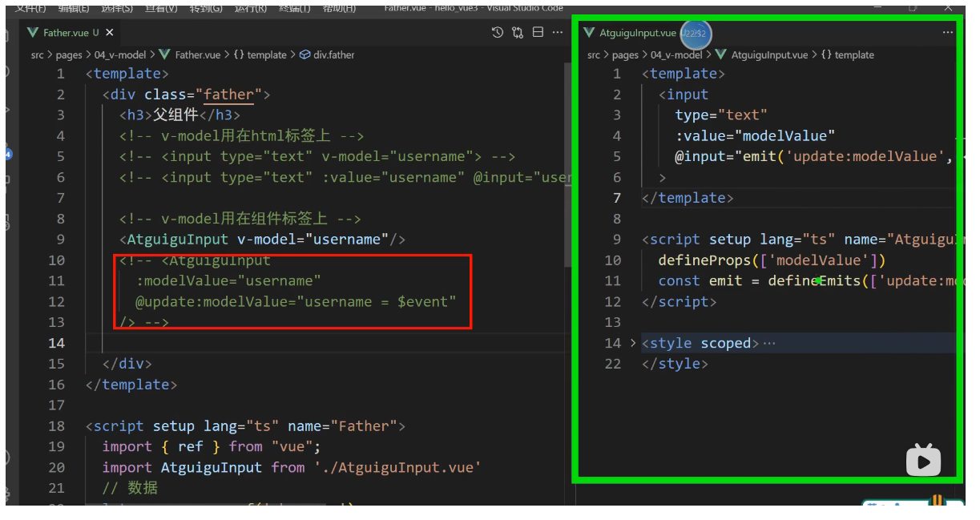Screen dimensions: 980x520
Task: Open pages breadcrumb in AtguiguInput.vue editor
Action: [625, 55]
